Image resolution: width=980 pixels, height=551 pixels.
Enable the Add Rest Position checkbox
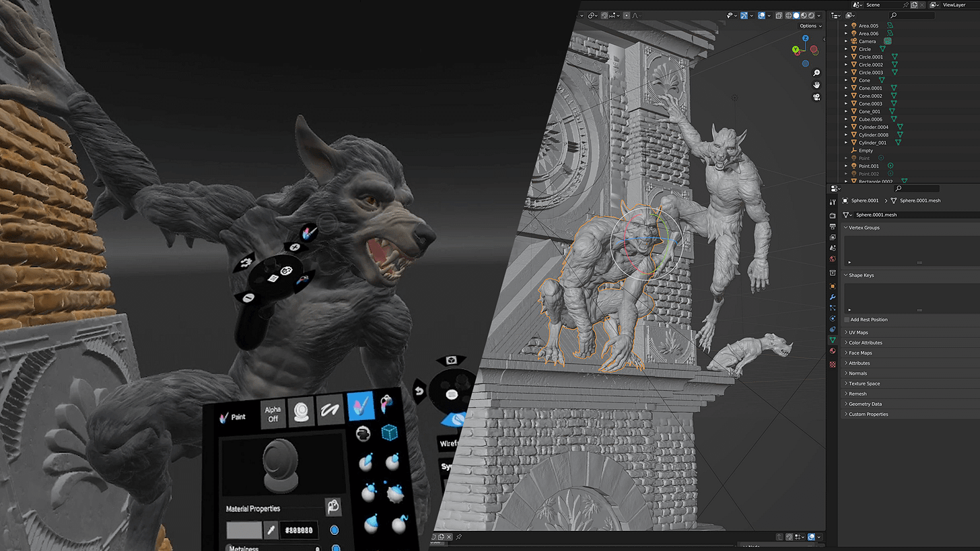pos(847,320)
